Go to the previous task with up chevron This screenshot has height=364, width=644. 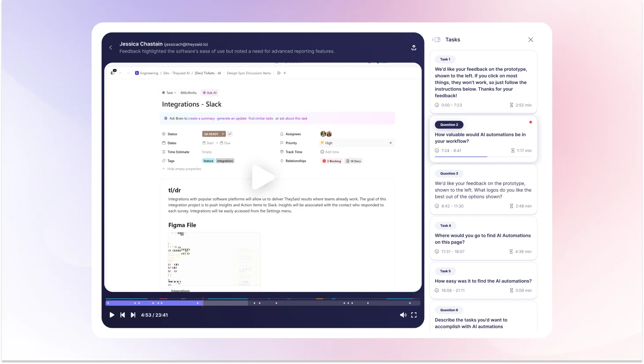point(121,73)
